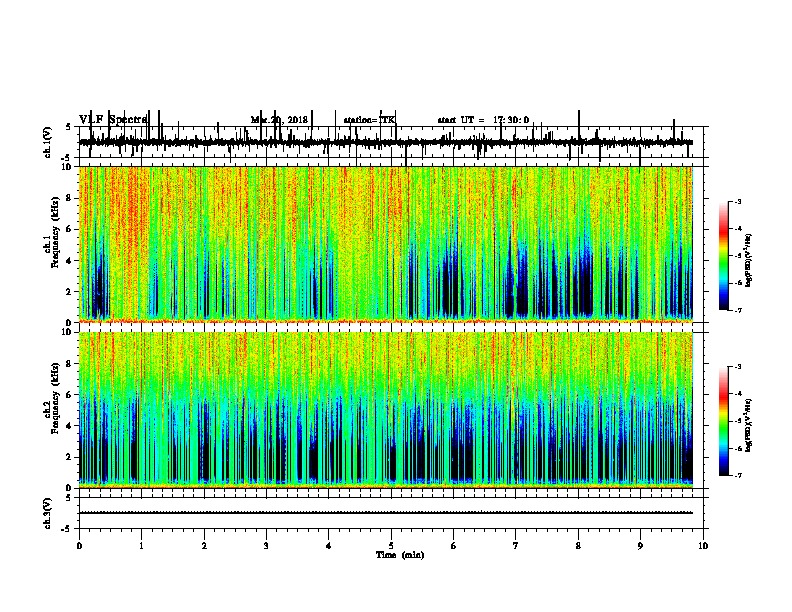Click the time axis end tick '10'
The height and width of the screenshot is (612, 792).
[x=703, y=546]
